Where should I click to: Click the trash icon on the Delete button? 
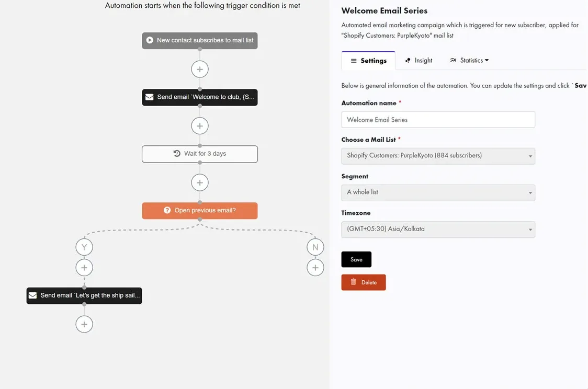[x=353, y=282]
